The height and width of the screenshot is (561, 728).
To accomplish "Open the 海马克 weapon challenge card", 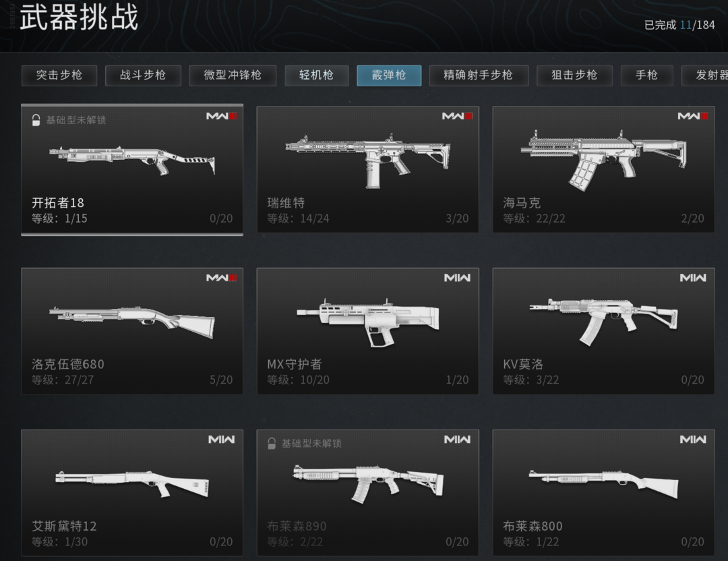I will [603, 169].
